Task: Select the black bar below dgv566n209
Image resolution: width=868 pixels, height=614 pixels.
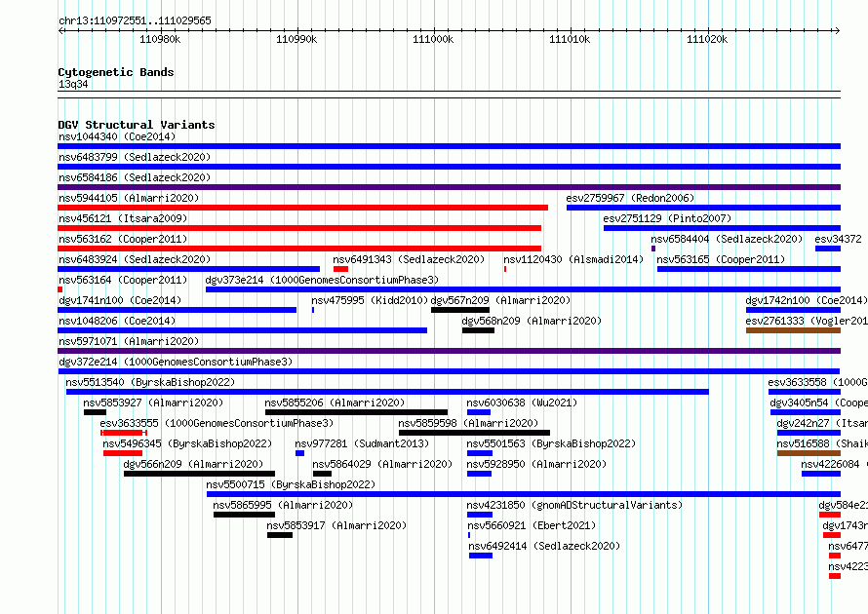Action: (199, 474)
